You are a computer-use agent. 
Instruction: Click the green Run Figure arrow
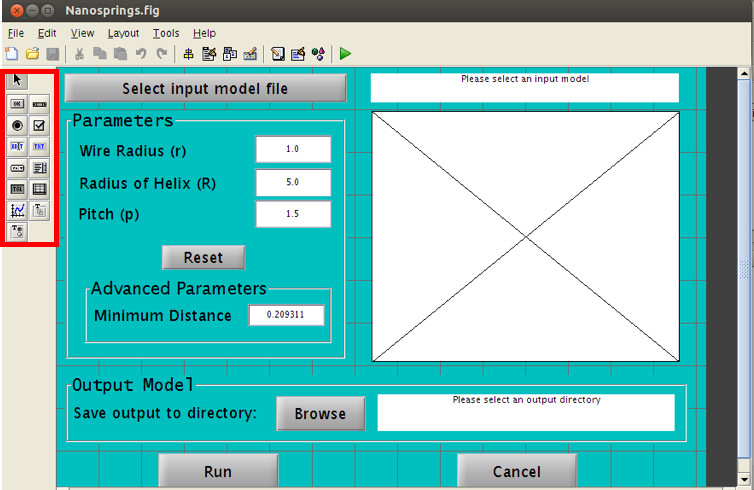[345, 53]
